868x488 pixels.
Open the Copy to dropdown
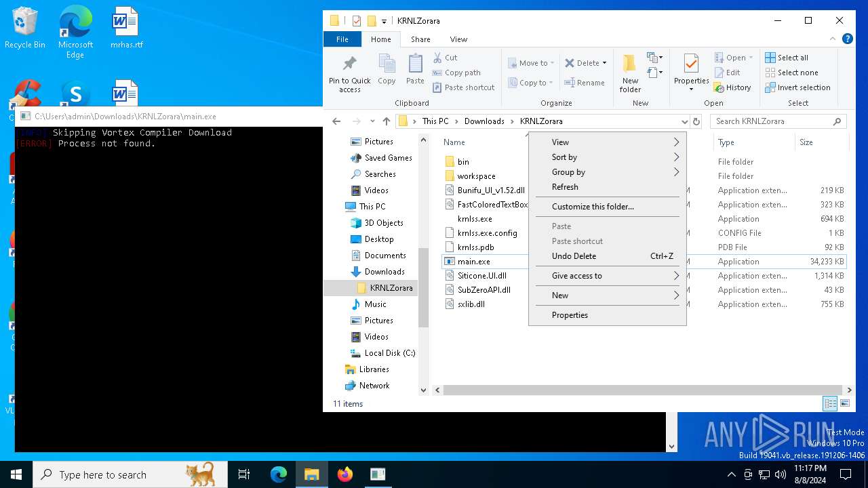[x=531, y=83]
